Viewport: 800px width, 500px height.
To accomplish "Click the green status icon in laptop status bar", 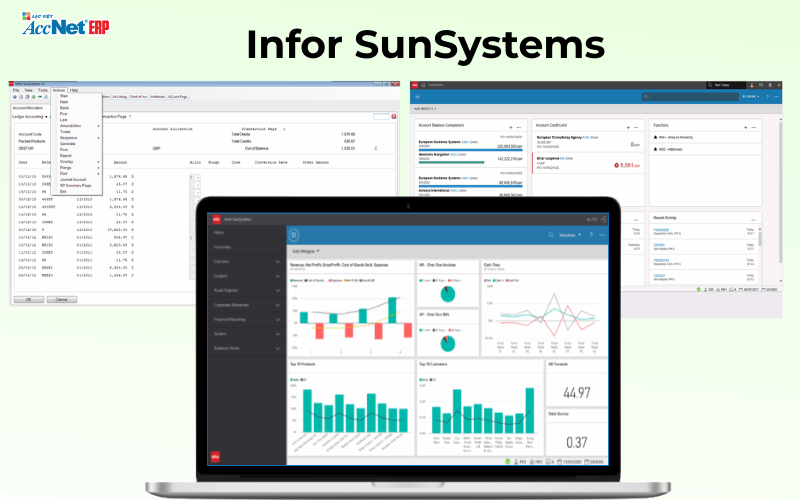I will pos(508,462).
